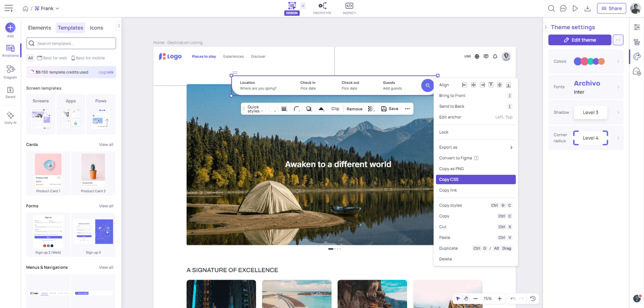Open comments chat bubble icon
Screen dimensions: 644x308
point(563,9)
